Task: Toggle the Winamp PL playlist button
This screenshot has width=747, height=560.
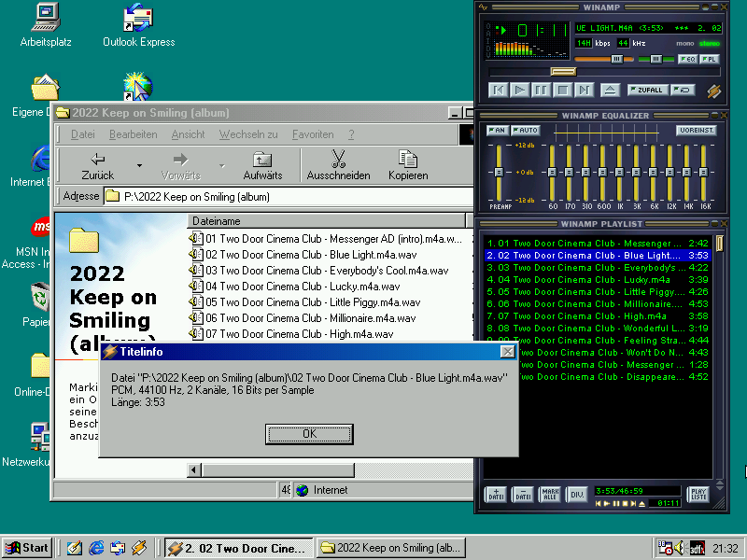Action: click(x=709, y=59)
